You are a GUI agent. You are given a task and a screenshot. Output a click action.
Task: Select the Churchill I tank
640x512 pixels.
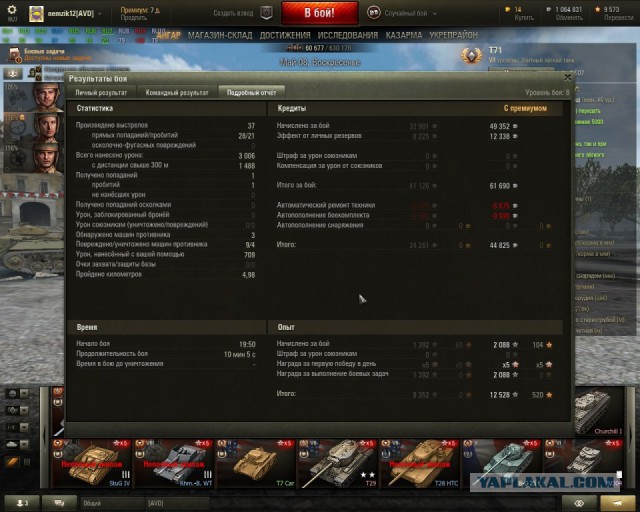[x=598, y=411]
